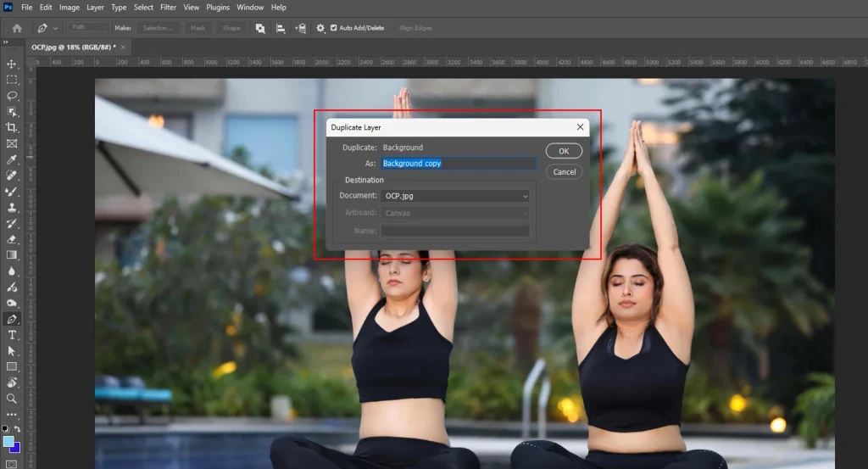Click the default colors icon
Image resolution: width=868 pixels, height=469 pixels.
click(6, 428)
